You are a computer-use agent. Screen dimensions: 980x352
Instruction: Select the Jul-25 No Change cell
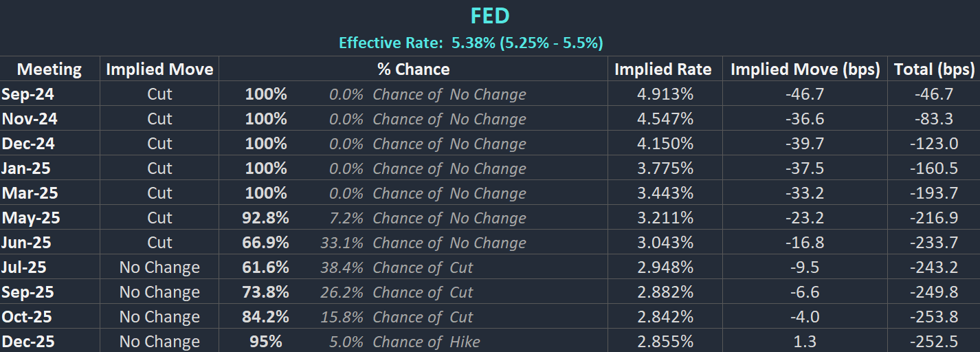(159, 267)
